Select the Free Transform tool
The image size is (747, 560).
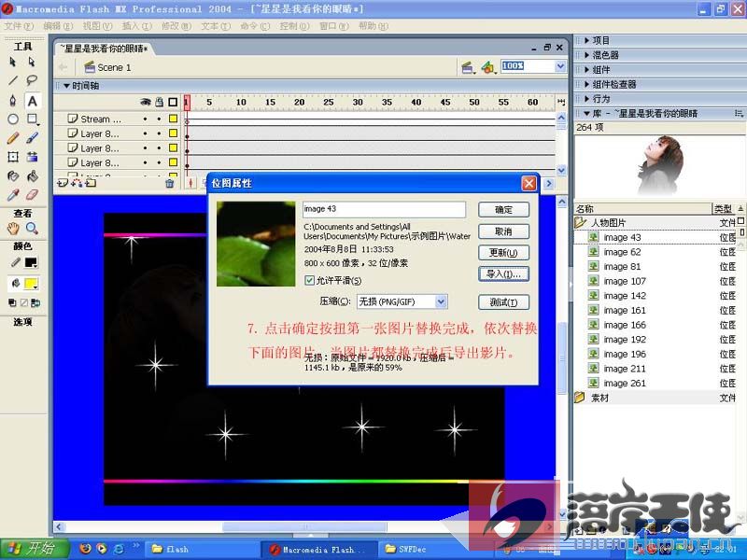point(13,157)
